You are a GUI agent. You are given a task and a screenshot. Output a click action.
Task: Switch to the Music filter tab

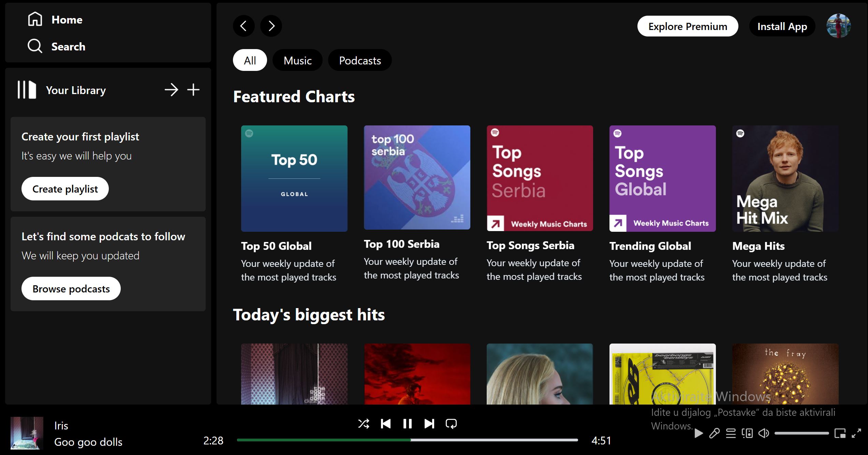point(297,60)
